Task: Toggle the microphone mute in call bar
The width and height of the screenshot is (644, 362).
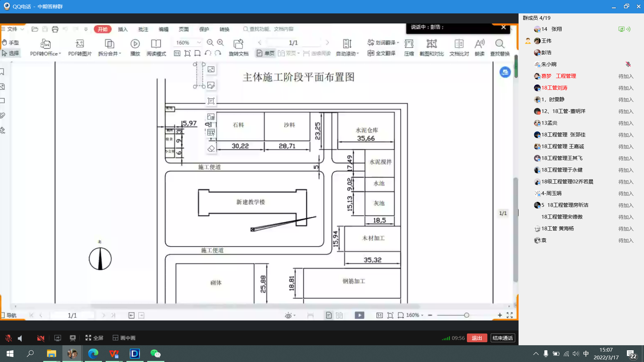Action: click(9, 338)
